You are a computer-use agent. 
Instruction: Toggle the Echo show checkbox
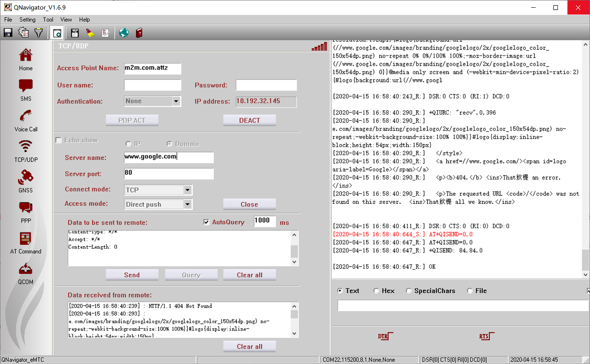point(59,140)
